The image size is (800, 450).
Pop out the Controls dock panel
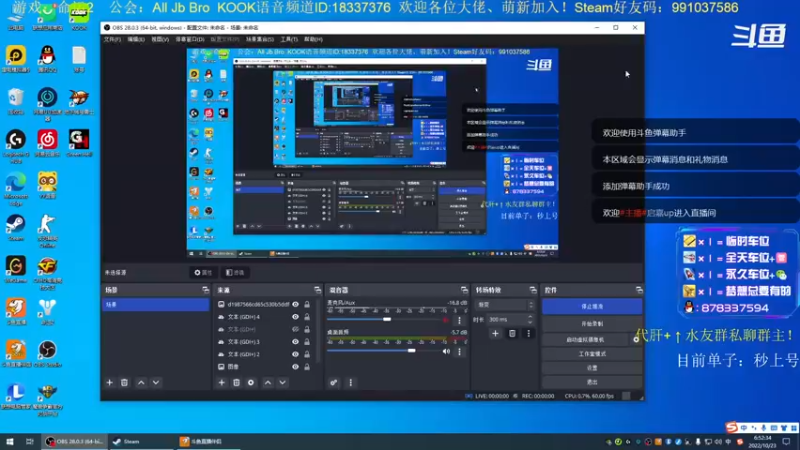[x=639, y=290]
